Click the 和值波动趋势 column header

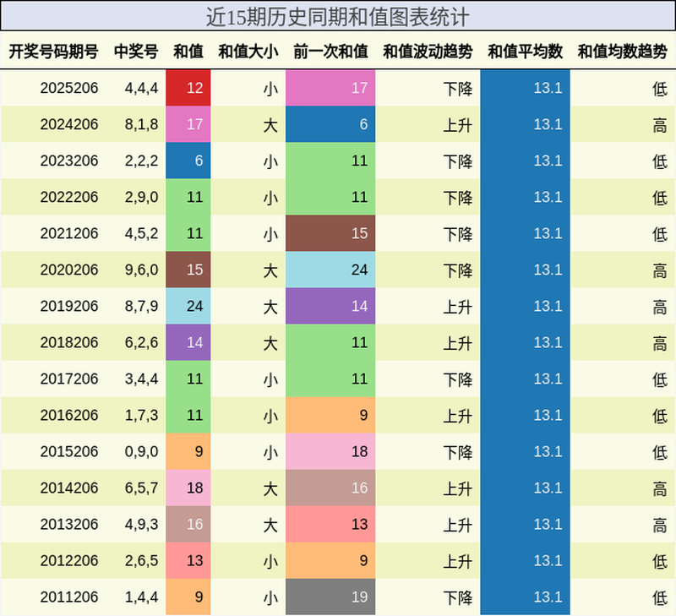[x=428, y=52]
